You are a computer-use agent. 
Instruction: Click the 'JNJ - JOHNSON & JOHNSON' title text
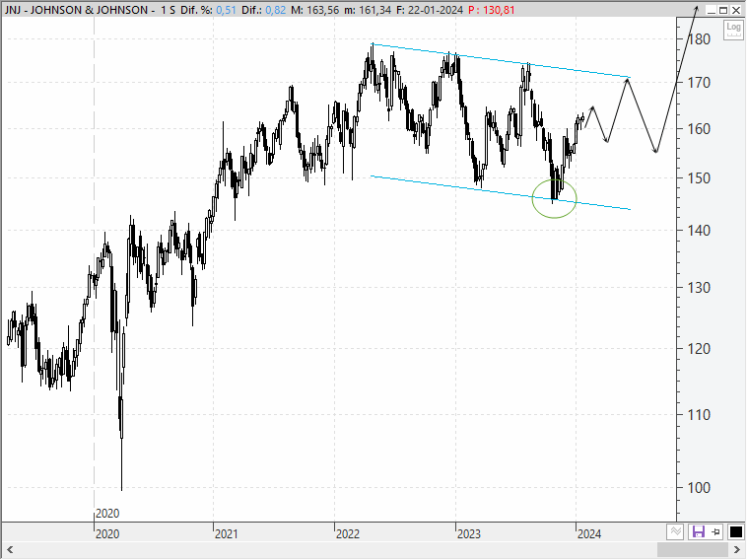click(x=76, y=10)
